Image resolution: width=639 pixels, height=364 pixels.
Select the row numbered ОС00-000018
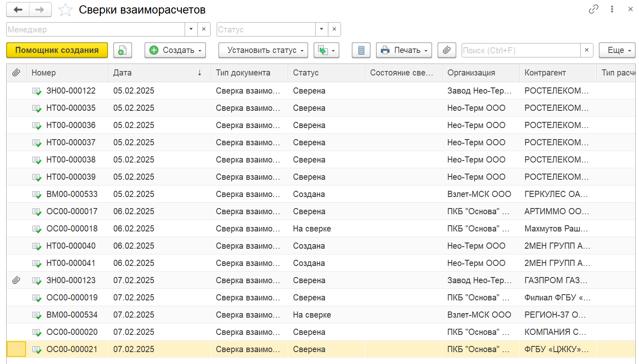(x=321, y=229)
